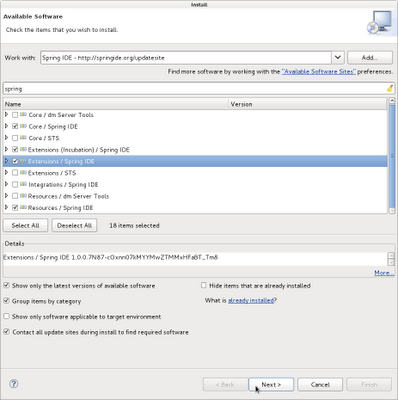Expand the Integrations / Spring IDE node
The width and height of the screenshot is (398, 400).
click(x=6, y=184)
